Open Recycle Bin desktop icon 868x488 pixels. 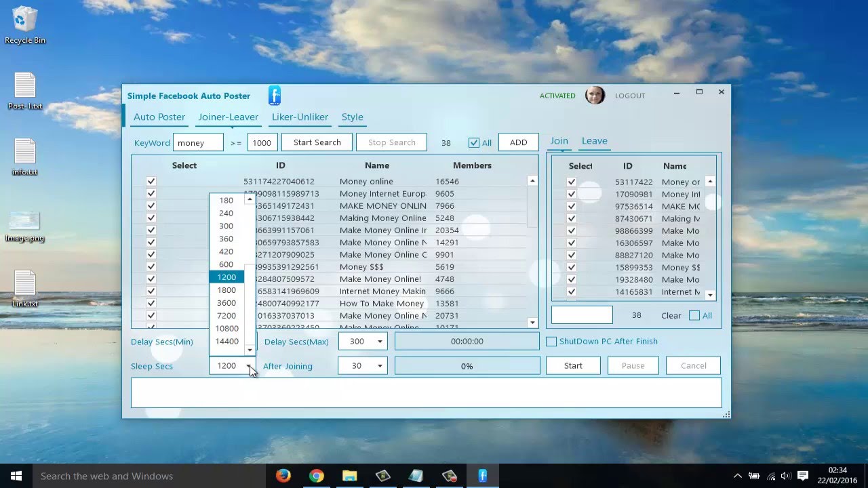coord(25,26)
